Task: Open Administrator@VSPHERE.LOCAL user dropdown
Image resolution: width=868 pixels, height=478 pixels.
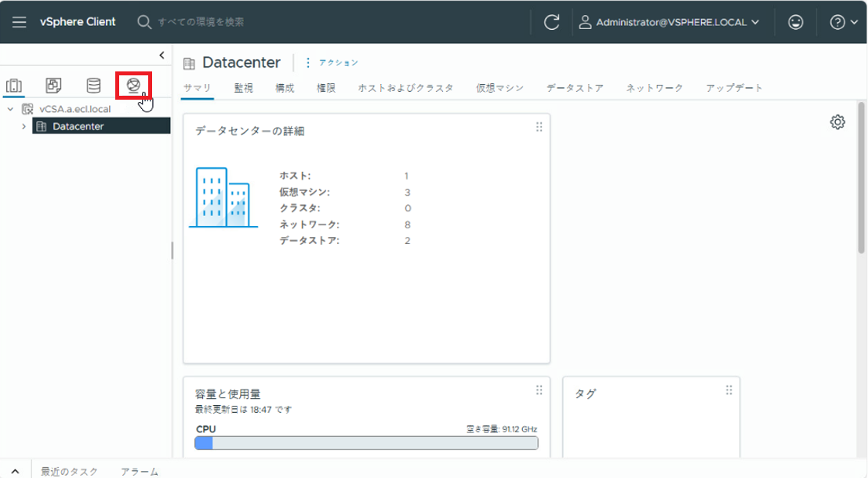Action: tap(670, 22)
